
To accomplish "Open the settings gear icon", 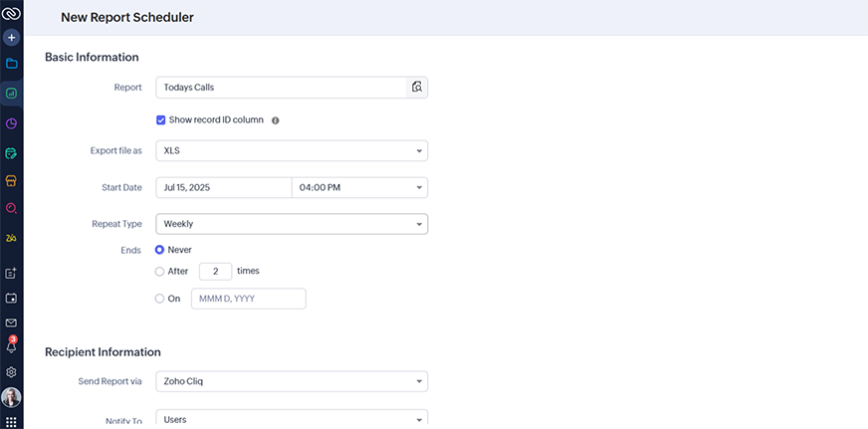I will [11, 372].
